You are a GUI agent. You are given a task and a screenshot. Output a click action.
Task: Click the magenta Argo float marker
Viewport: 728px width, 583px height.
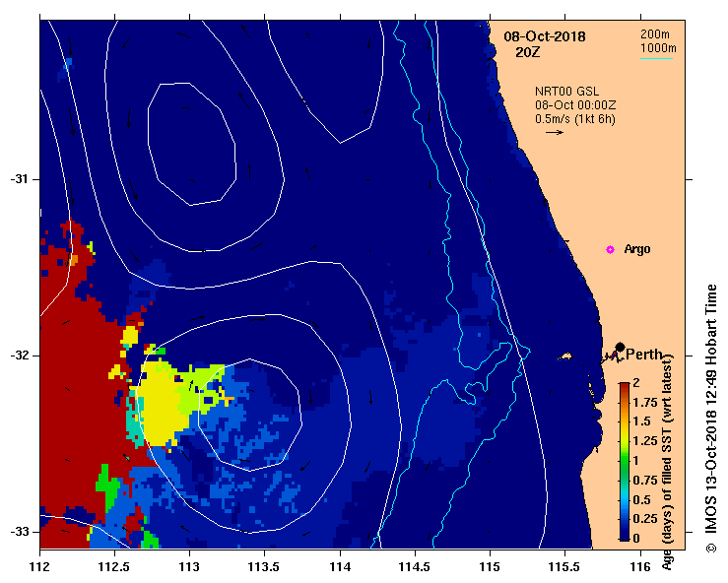pyautogui.click(x=610, y=250)
